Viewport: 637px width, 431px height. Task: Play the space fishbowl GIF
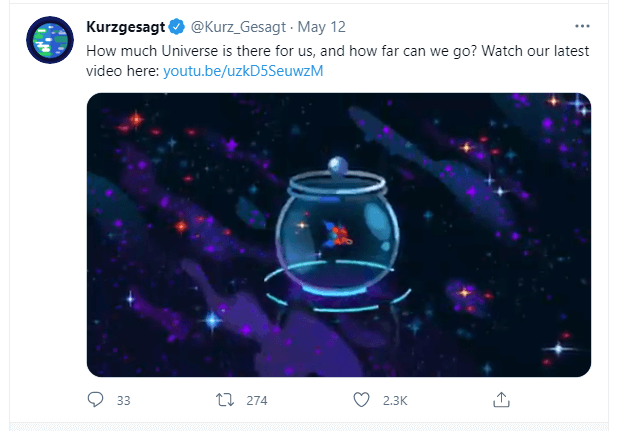[x=339, y=235]
